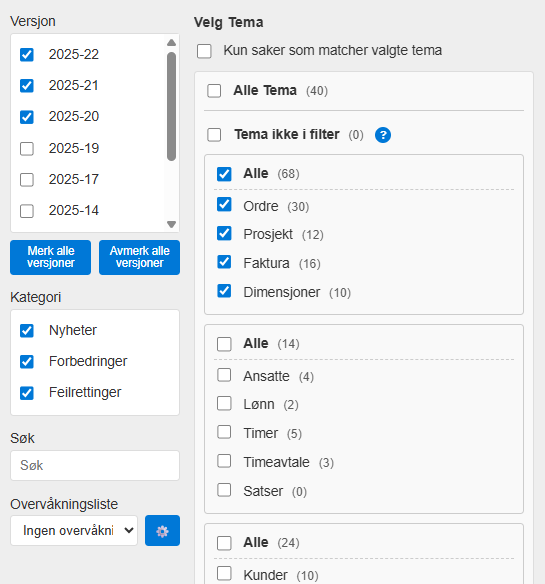Screen dimensions: 545x584
Task: Open the watchlist settings gear icon
Action: tap(162, 530)
